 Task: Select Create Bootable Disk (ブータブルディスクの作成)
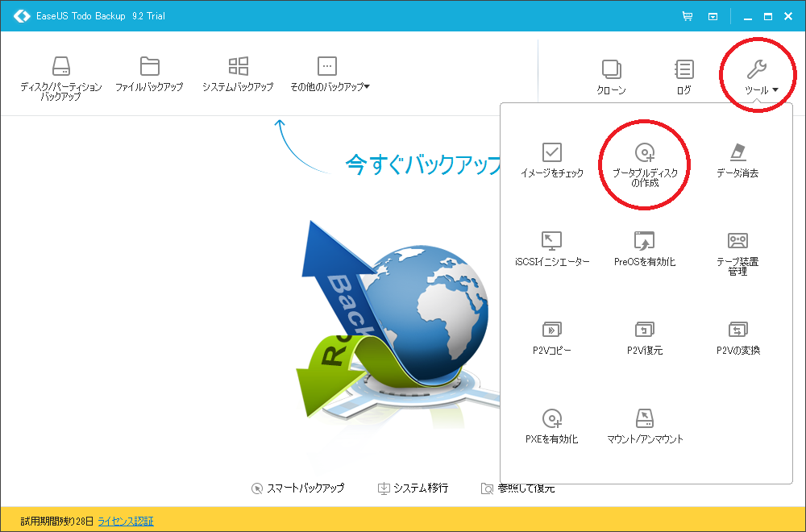[645, 164]
